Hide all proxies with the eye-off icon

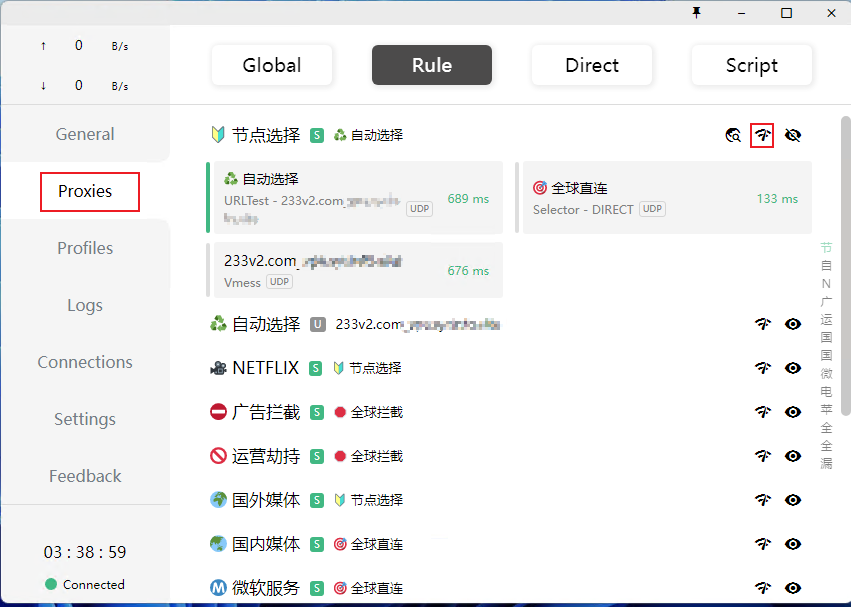point(793,135)
